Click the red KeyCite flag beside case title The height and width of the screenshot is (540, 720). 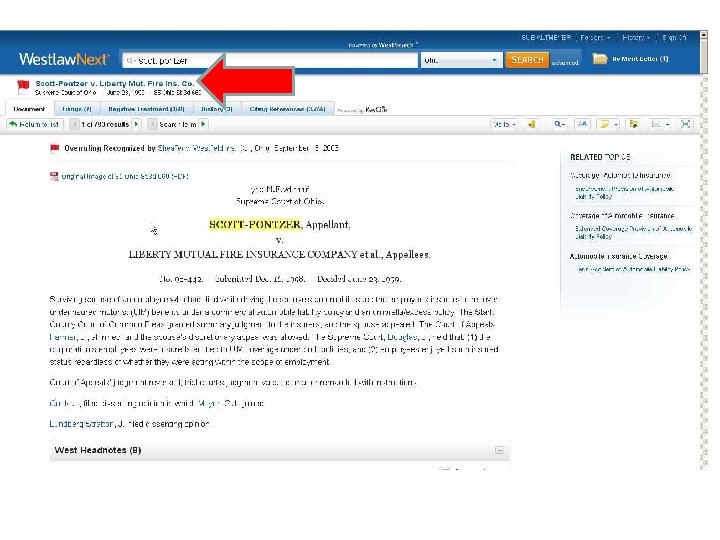click(23, 85)
